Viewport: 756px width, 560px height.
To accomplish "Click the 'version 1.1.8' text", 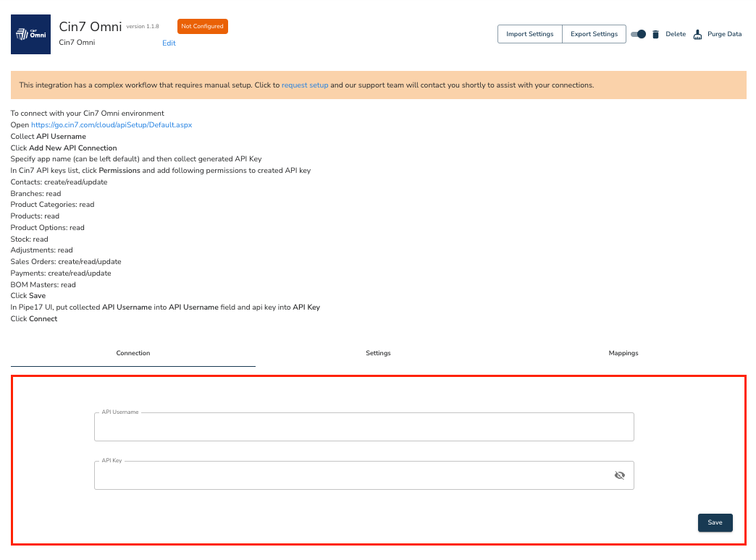I will coord(143,27).
